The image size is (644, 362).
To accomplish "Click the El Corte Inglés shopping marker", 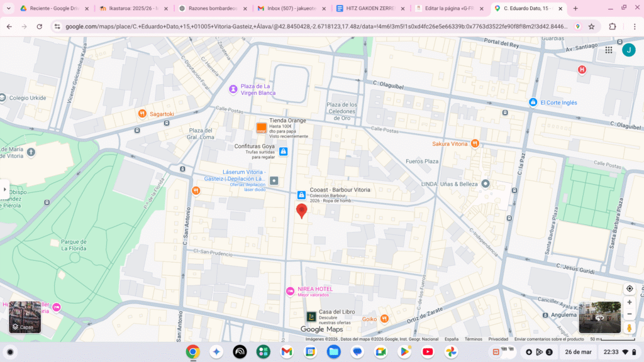I will click(533, 102).
